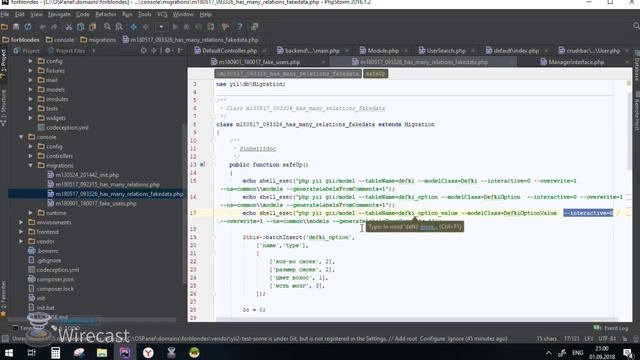The height and width of the screenshot is (360, 640).
Task: Switch to Module.php editor tab
Action: tap(383, 51)
